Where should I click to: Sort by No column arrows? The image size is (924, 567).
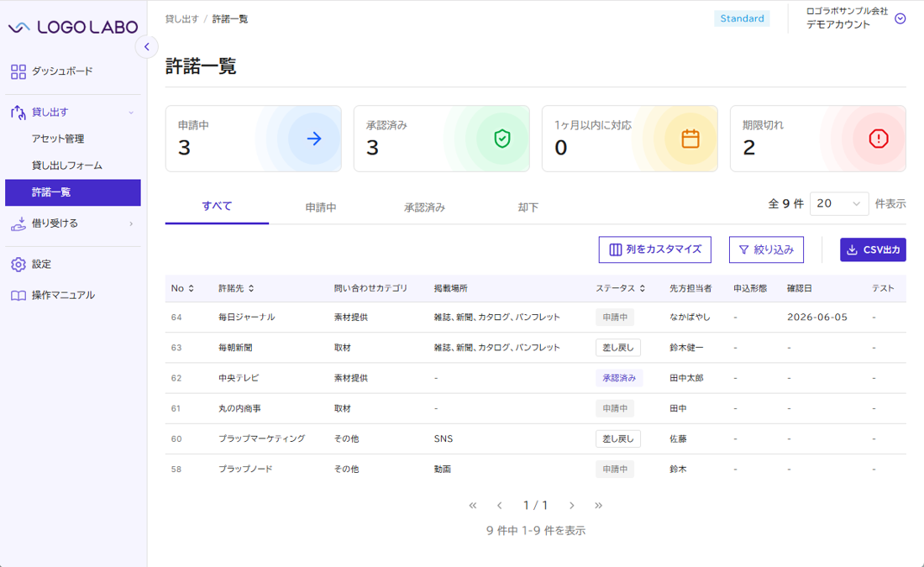click(191, 288)
